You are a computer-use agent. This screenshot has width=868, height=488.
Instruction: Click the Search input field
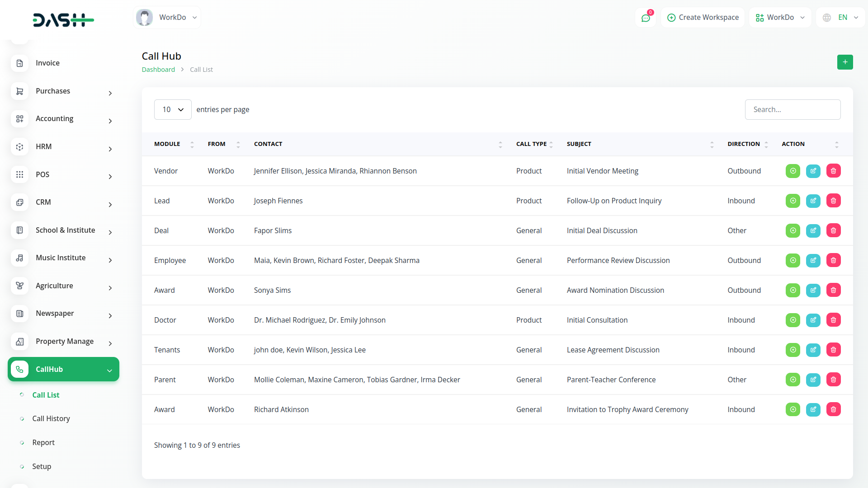[x=792, y=110]
